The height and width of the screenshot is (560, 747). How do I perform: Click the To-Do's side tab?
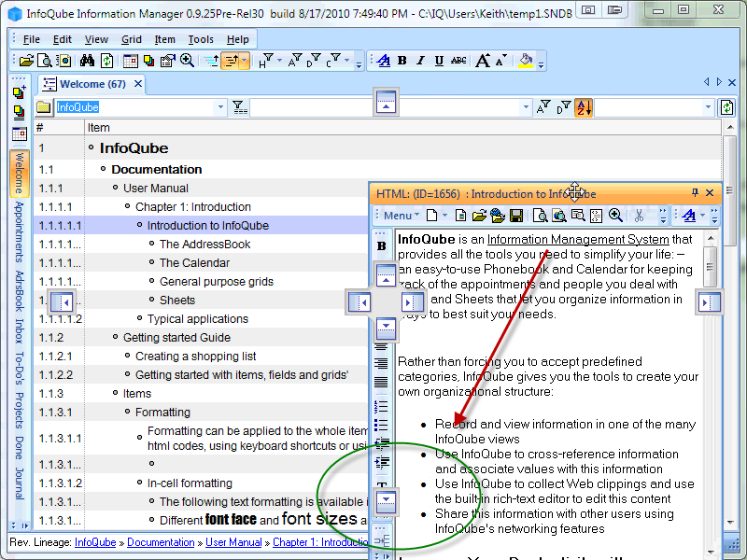point(19,368)
